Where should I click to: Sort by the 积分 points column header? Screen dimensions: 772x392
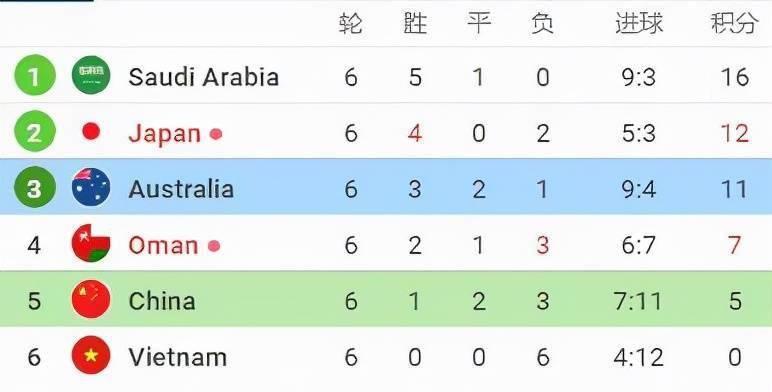point(734,23)
